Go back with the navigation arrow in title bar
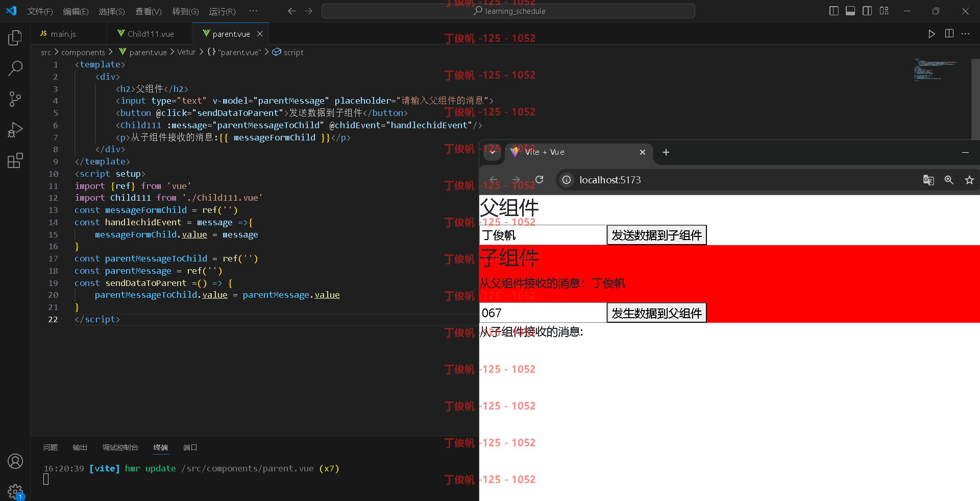The height and width of the screenshot is (501, 980). point(292,11)
